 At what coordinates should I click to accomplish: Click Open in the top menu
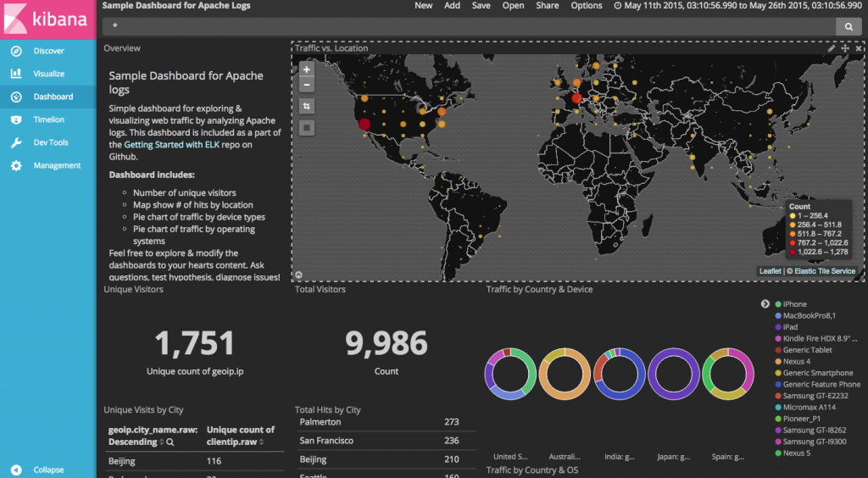(513, 6)
